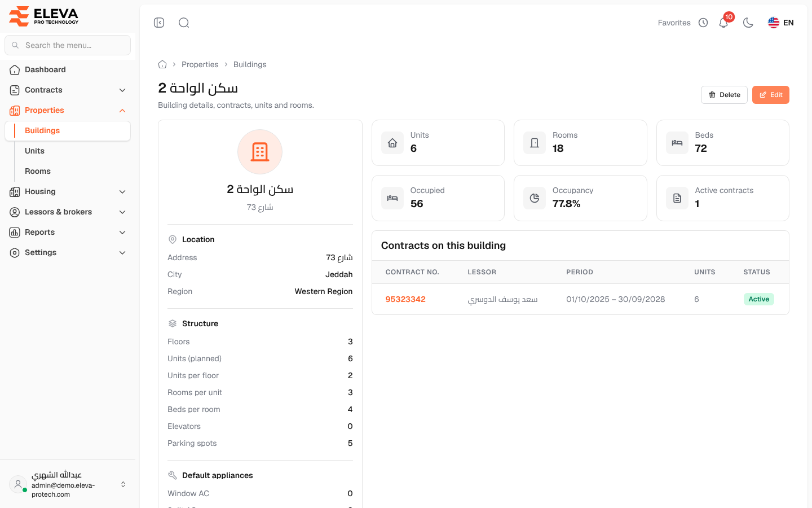This screenshot has height=508, width=812.
Task: Open notifications bell icon
Action: (x=723, y=23)
